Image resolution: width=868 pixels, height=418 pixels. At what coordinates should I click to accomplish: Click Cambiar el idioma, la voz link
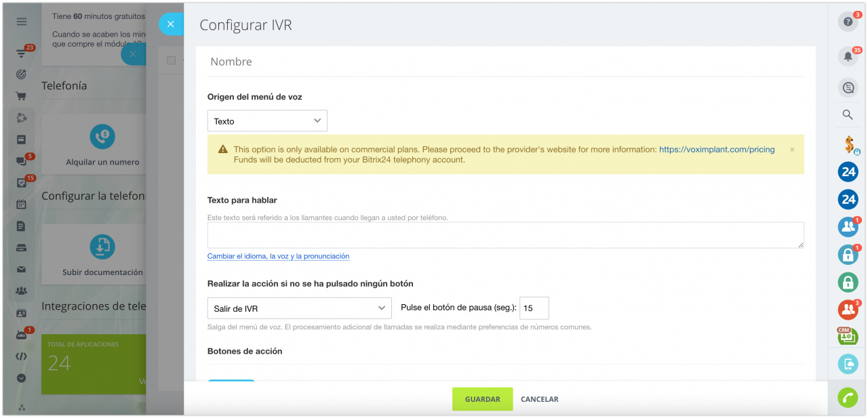pos(278,256)
